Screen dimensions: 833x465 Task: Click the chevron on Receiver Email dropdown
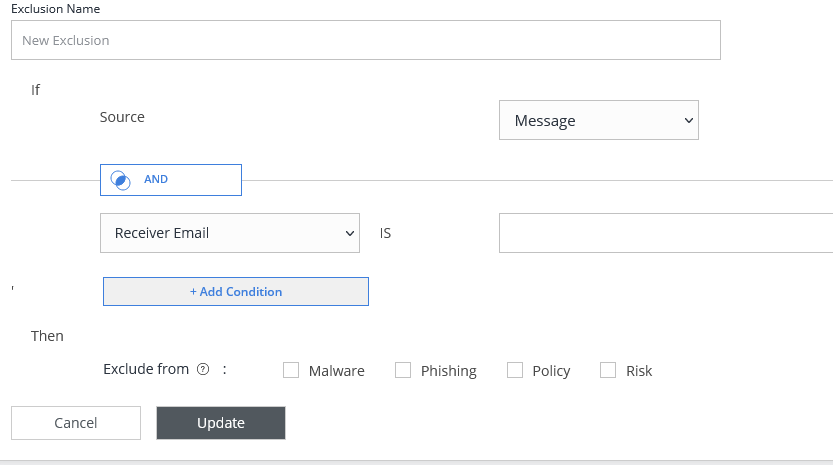pyautogui.click(x=349, y=233)
